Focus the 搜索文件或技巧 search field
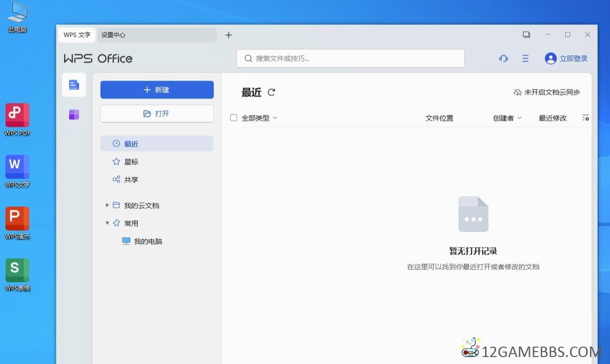The height and width of the screenshot is (364, 610). (350, 59)
